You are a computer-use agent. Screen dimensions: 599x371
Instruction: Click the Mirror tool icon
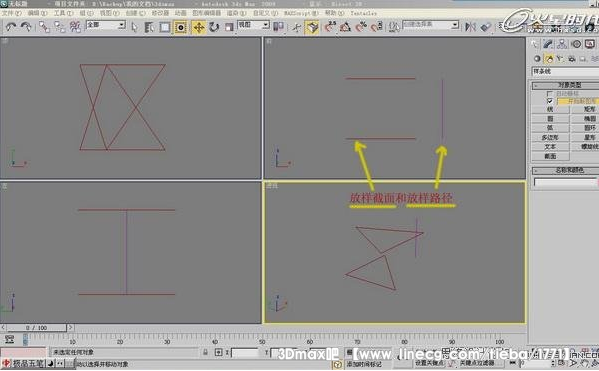click(470, 27)
